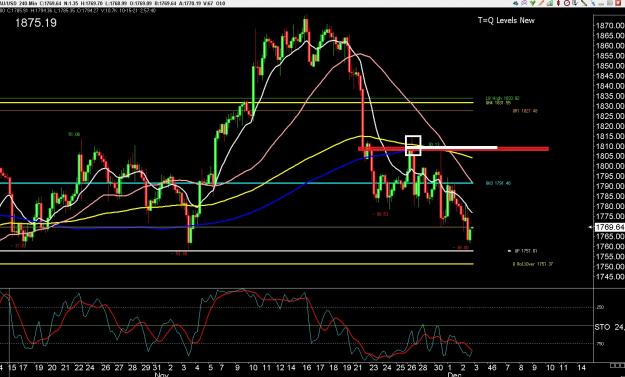The width and height of the screenshot is (625, 377).
Task: Click the date 14 at axis end
Action: click(581, 367)
